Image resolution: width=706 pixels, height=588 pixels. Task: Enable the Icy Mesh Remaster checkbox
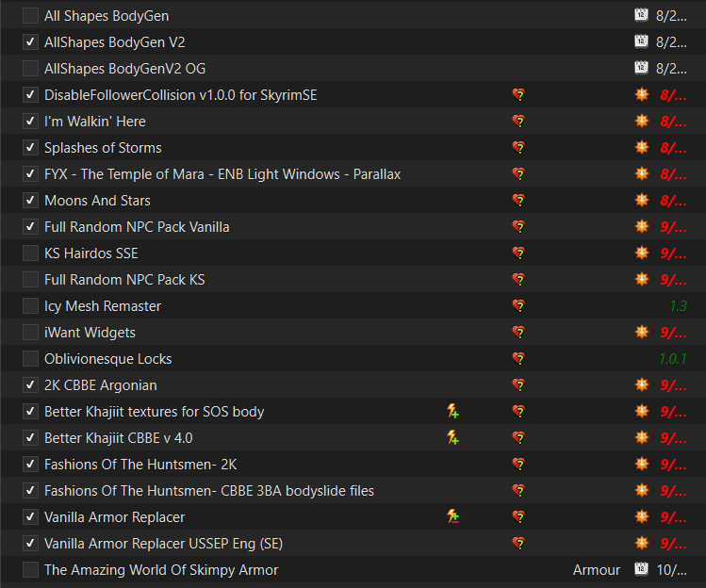coord(30,306)
